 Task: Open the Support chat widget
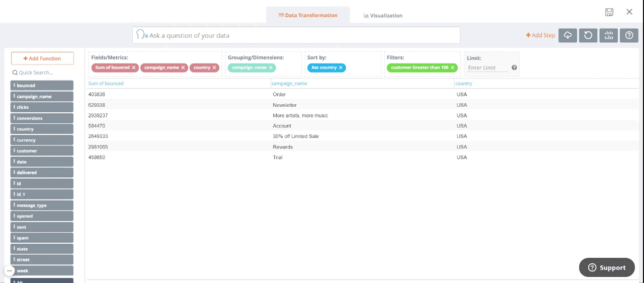pos(607,267)
